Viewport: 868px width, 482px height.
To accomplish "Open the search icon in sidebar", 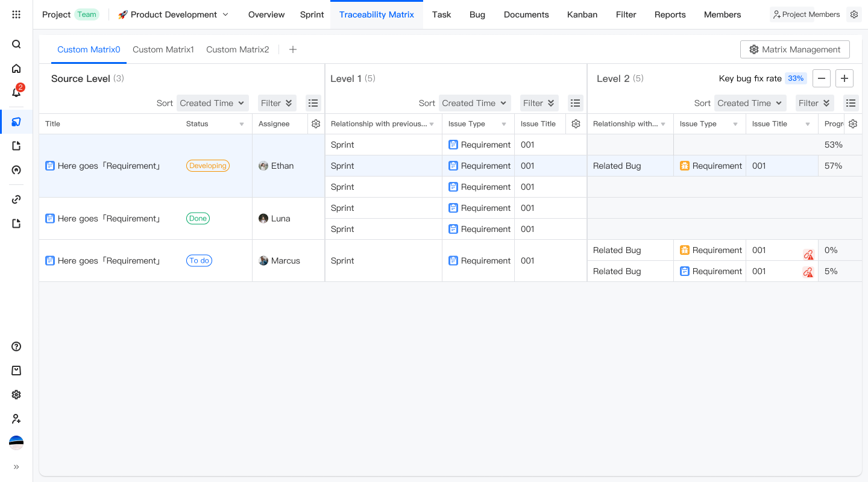I will (16, 44).
